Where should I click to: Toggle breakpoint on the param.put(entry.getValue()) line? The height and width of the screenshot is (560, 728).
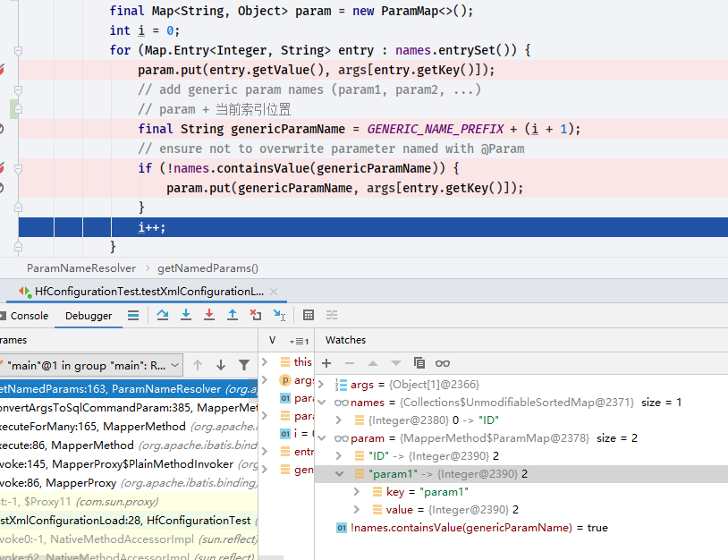(3, 70)
